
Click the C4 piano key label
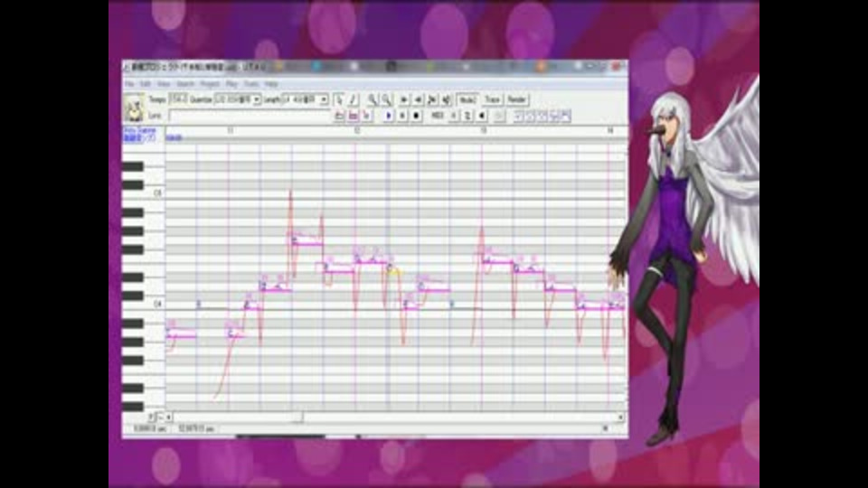pos(157,304)
